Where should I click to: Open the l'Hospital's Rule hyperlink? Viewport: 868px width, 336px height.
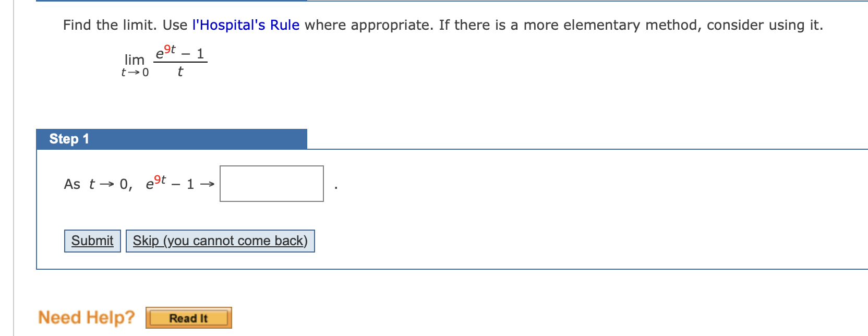point(246,25)
